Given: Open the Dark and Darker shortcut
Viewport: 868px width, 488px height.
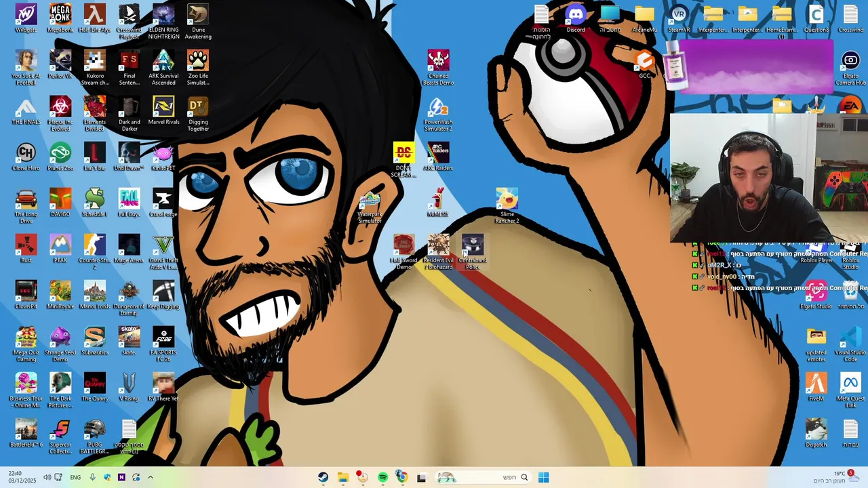Looking at the screenshot, I should (x=129, y=114).
